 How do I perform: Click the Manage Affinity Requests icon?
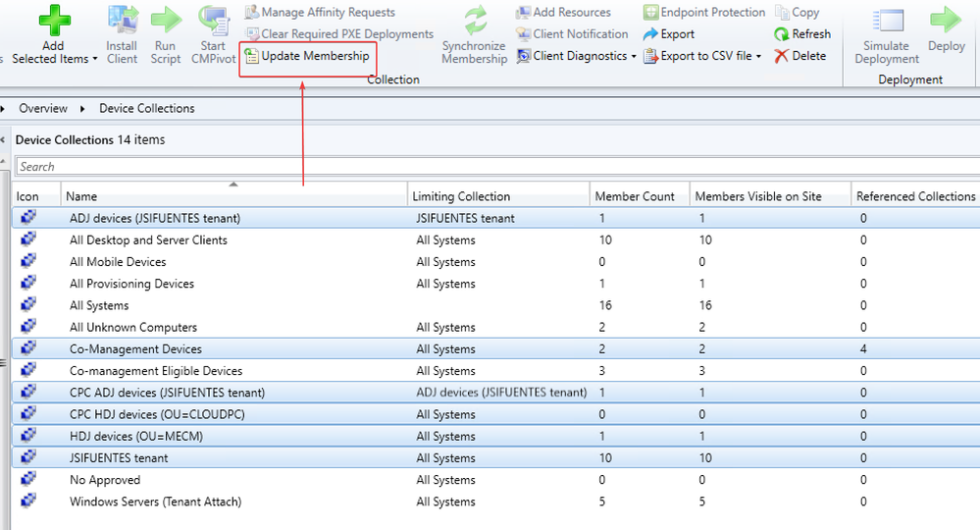click(252, 12)
